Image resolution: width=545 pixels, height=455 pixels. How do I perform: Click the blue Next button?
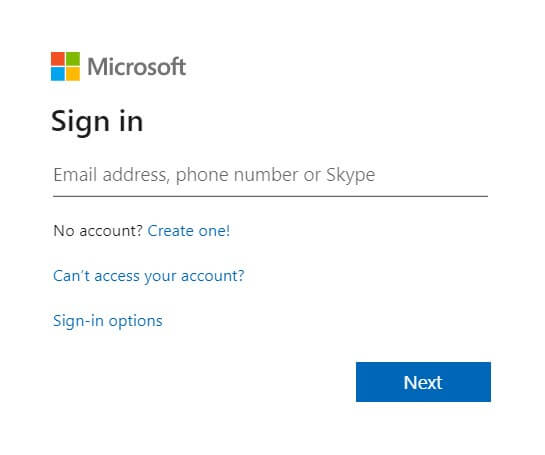point(423,382)
